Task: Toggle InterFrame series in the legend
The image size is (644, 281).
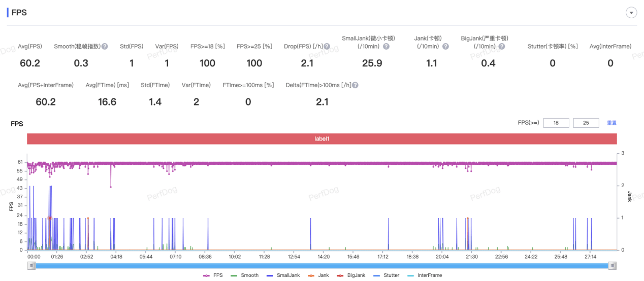Action: point(424,275)
